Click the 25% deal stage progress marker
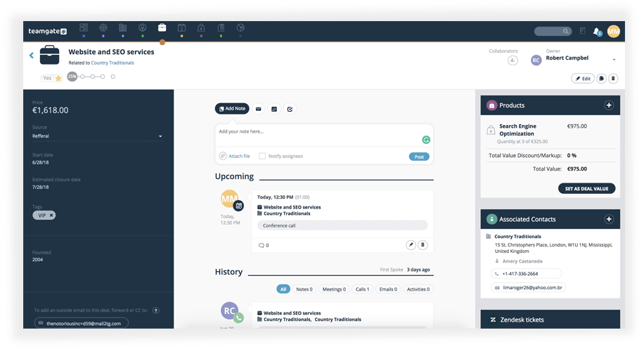The width and height of the screenshot is (644, 349). (72, 77)
